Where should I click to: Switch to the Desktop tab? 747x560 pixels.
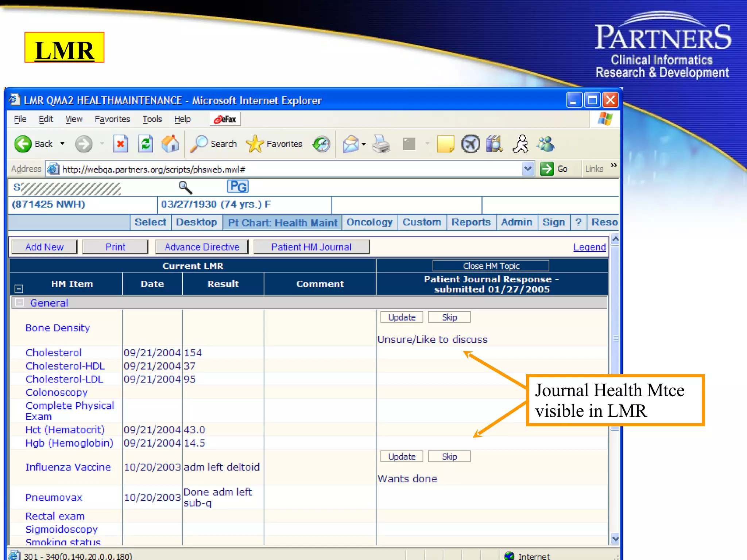[197, 222]
